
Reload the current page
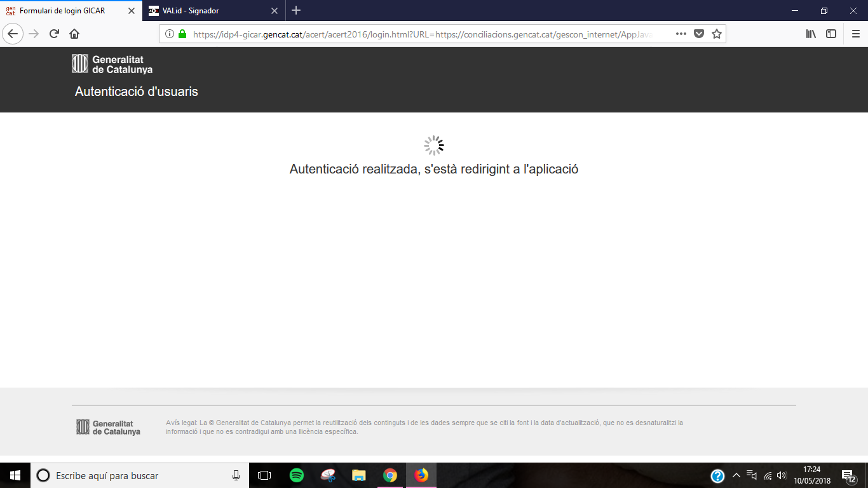(x=55, y=34)
